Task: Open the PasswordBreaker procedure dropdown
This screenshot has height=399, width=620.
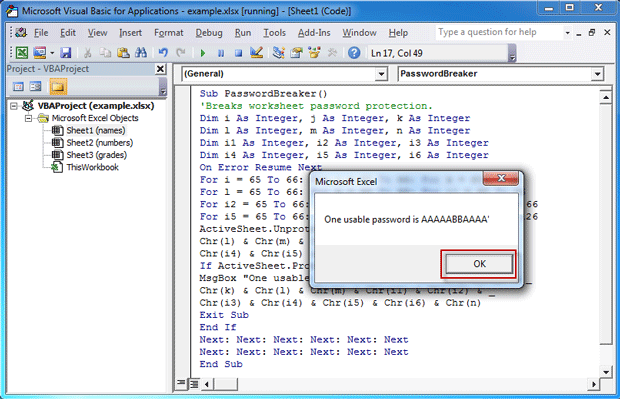Action: (x=597, y=74)
